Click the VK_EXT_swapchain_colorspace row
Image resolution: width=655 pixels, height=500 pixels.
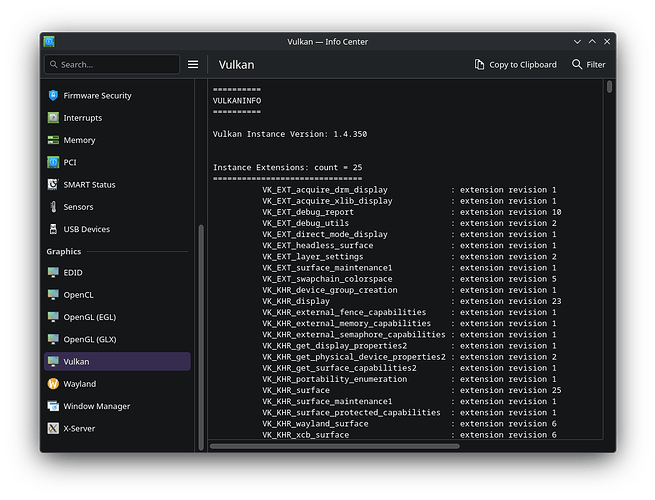click(409, 279)
